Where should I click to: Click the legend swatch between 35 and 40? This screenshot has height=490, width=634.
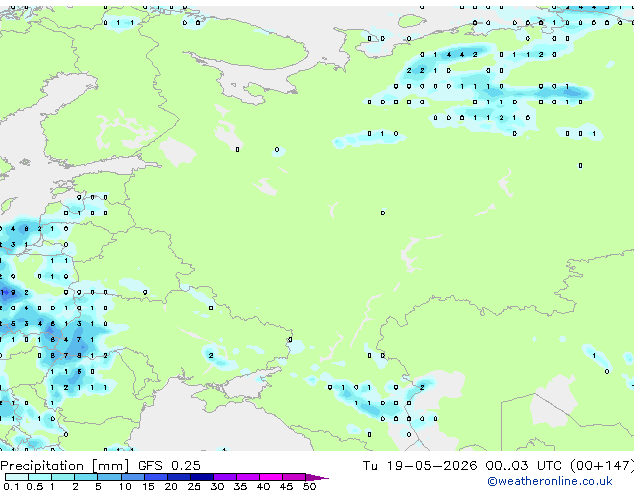pyautogui.click(x=248, y=477)
